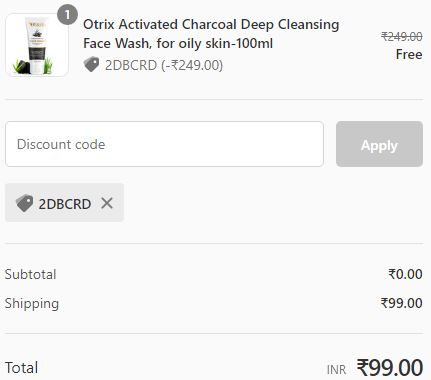Click the struck-through ₹249.00 original price
Image resolution: width=431 pixels, height=380 pixels.
402,37
